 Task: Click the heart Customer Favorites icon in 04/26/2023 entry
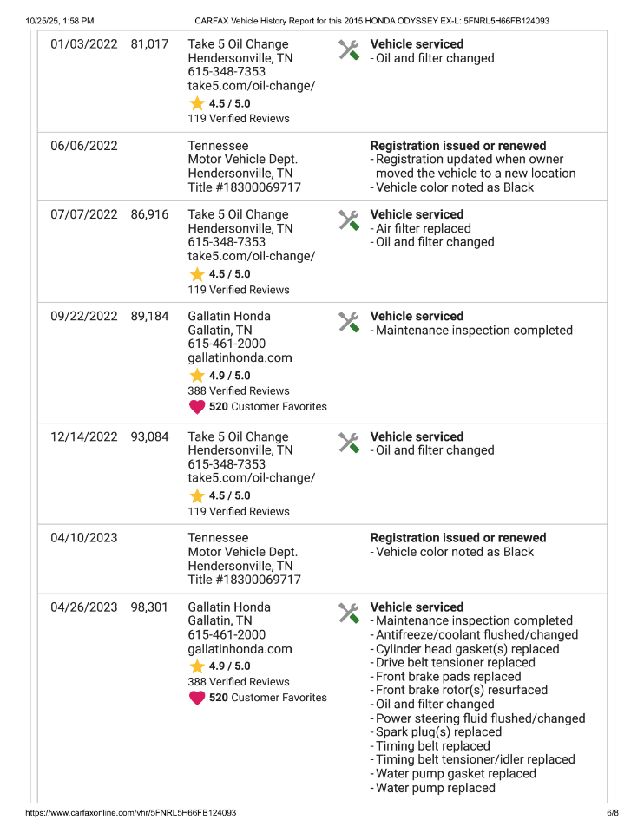(x=197, y=698)
